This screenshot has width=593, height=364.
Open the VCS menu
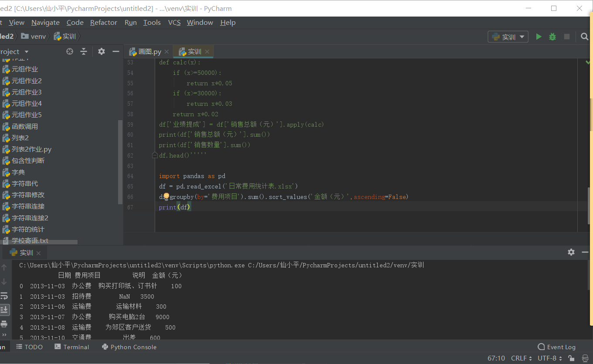tap(174, 23)
